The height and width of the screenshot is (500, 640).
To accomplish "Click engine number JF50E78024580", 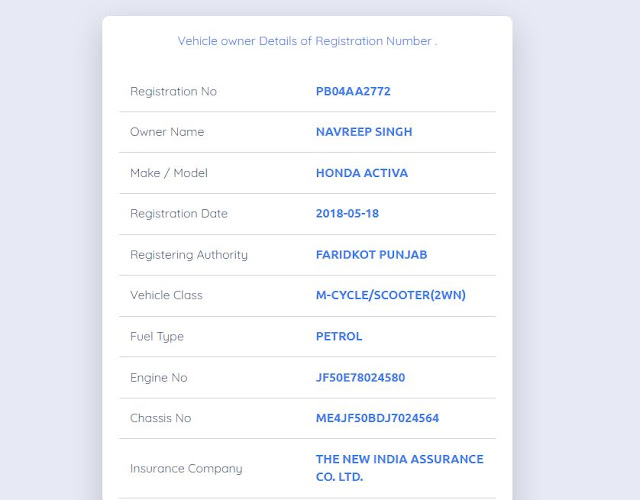I will pyautogui.click(x=360, y=377).
